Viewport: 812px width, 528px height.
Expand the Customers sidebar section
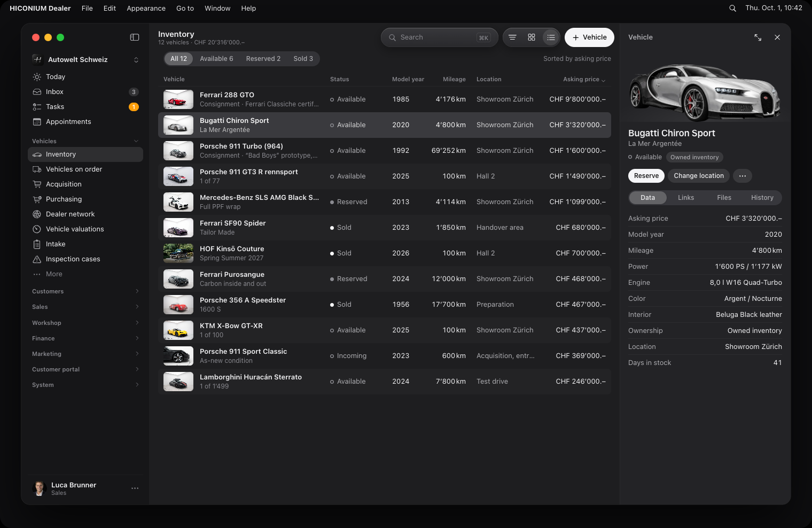(x=137, y=291)
